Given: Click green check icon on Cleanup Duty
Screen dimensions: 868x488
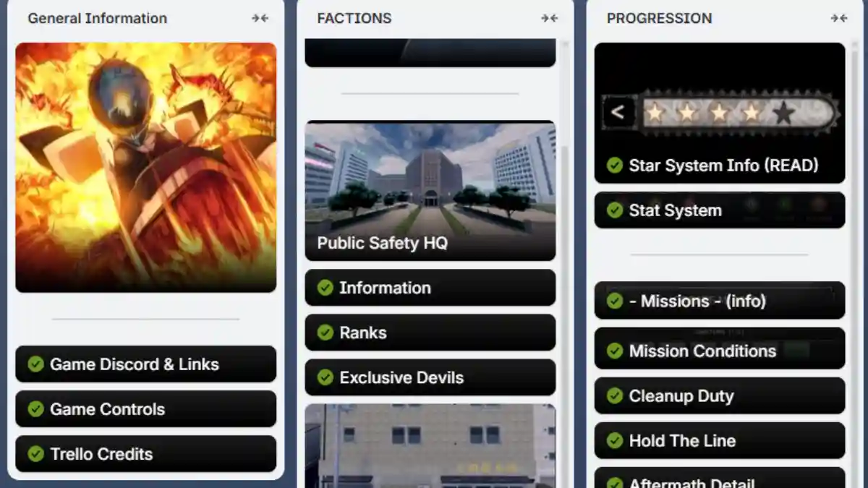Looking at the screenshot, I should (615, 396).
